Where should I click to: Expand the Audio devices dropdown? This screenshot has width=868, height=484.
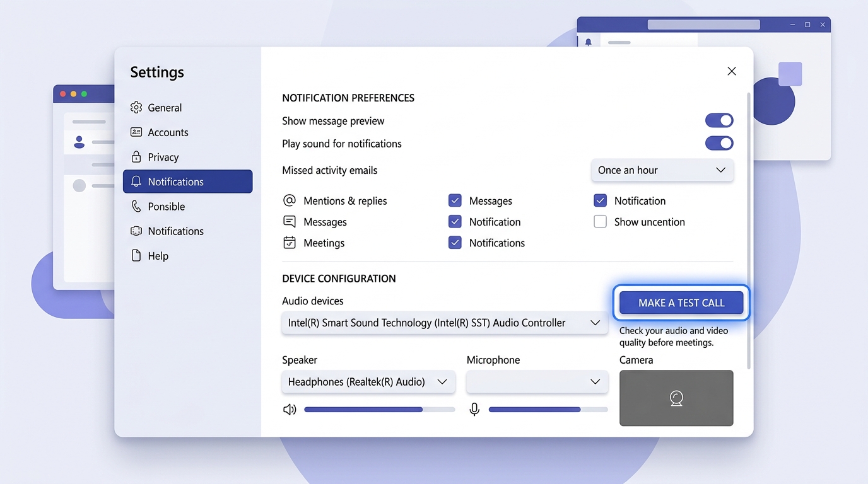444,323
